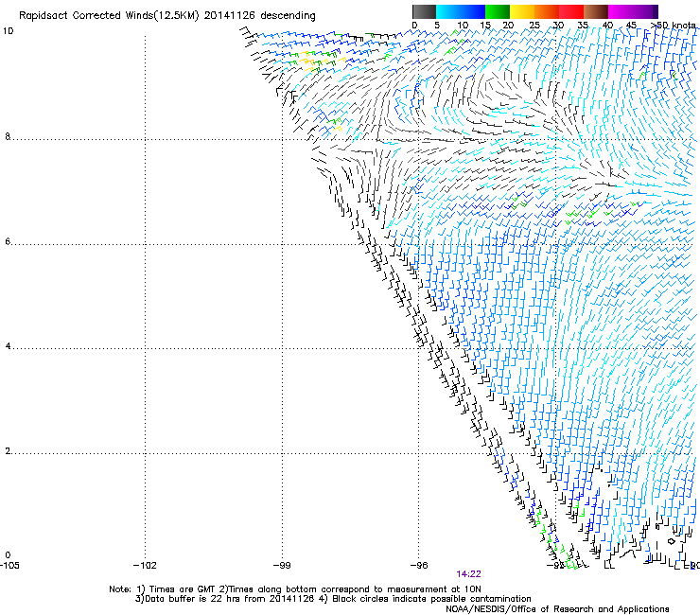Click the dark purple 45-50 knots swatch

point(645,11)
